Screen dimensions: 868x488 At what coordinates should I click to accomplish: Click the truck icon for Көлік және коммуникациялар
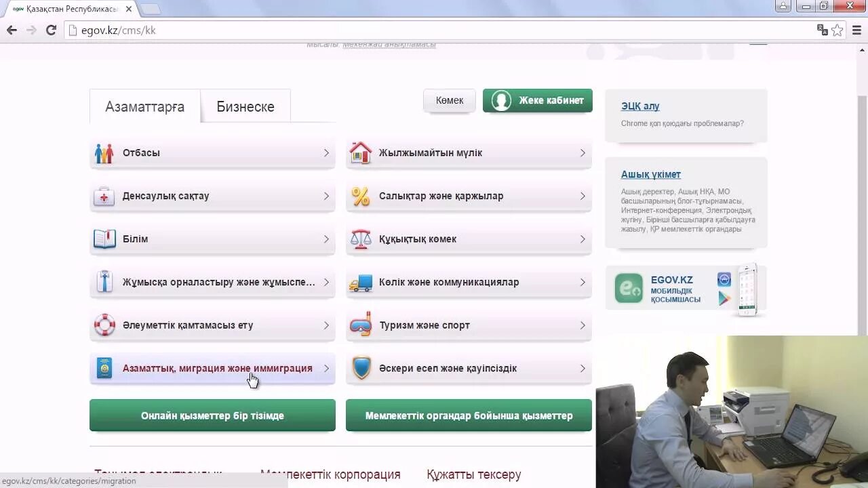(360, 283)
